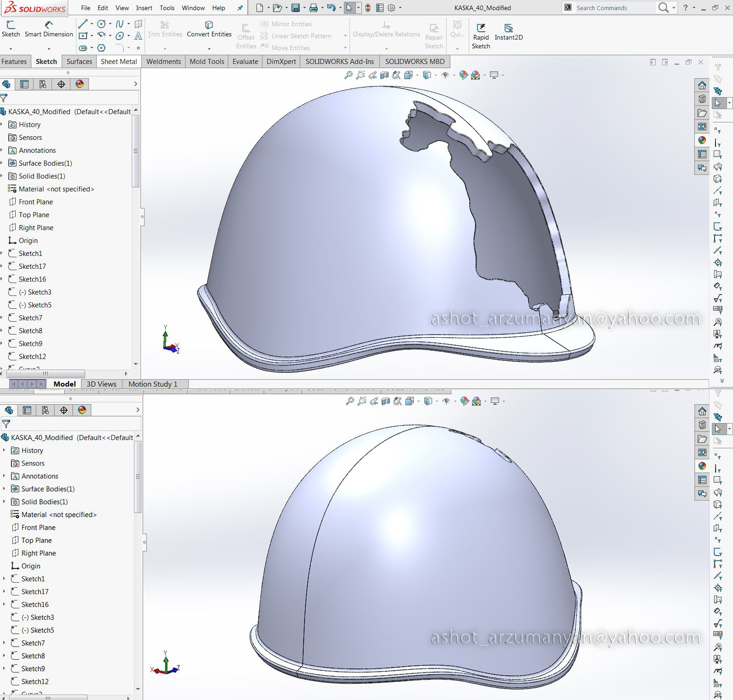Select the Corner Rectangle sketch tool
The width and height of the screenshot is (733, 700).
point(83,35)
